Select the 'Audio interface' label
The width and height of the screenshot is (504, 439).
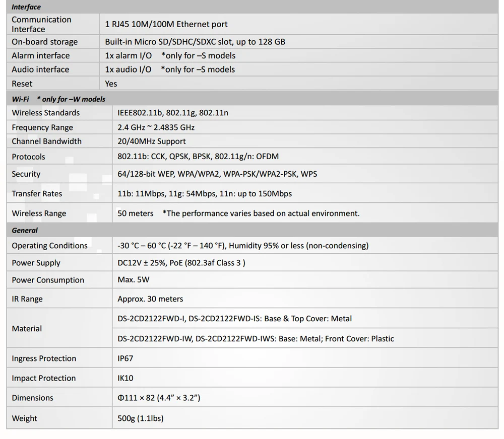tap(40, 69)
